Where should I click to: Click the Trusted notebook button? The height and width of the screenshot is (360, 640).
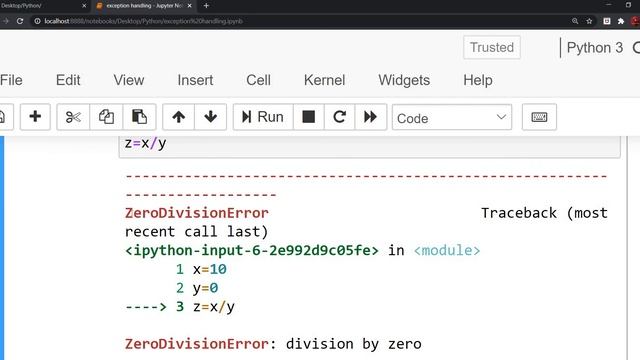(492, 47)
